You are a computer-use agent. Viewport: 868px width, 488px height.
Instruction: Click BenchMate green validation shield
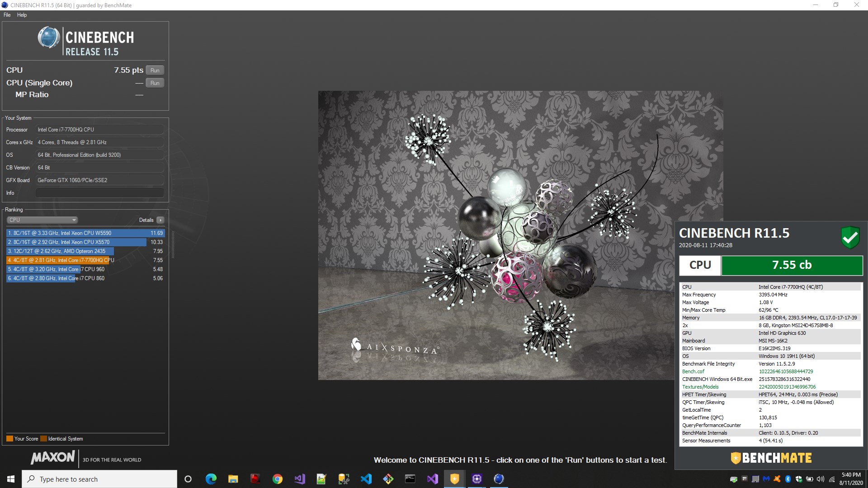(x=850, y=237)
